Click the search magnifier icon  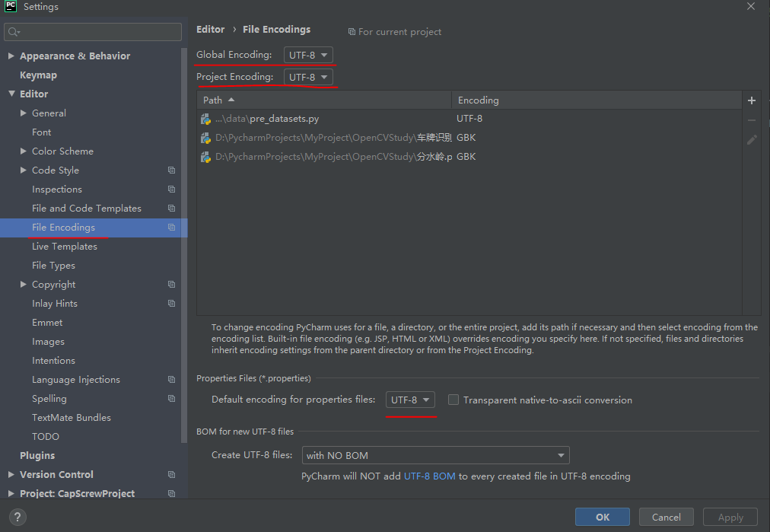14,32
